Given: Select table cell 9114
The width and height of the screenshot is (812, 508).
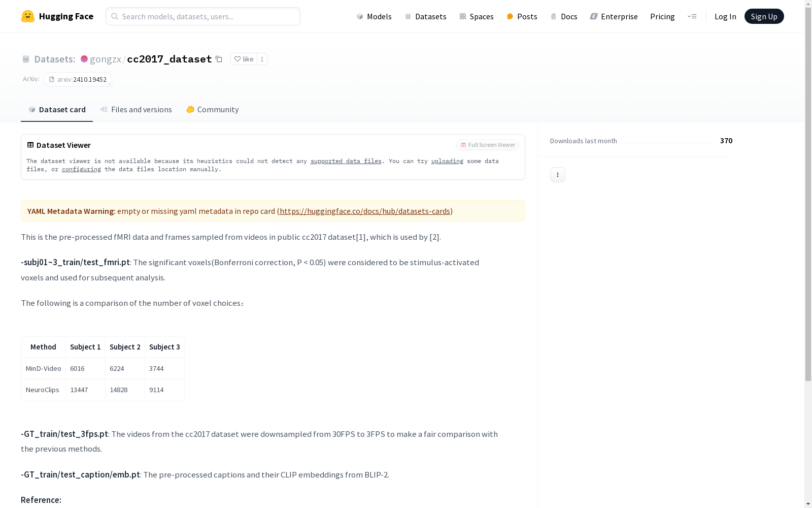Looking at the screenshot, I should point(164,390).
